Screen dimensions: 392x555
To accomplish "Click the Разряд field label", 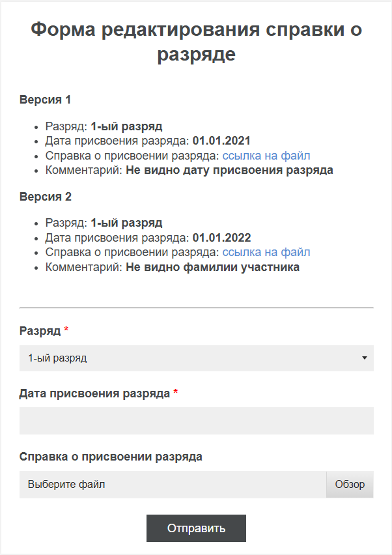I will click(x=40, y=331).
